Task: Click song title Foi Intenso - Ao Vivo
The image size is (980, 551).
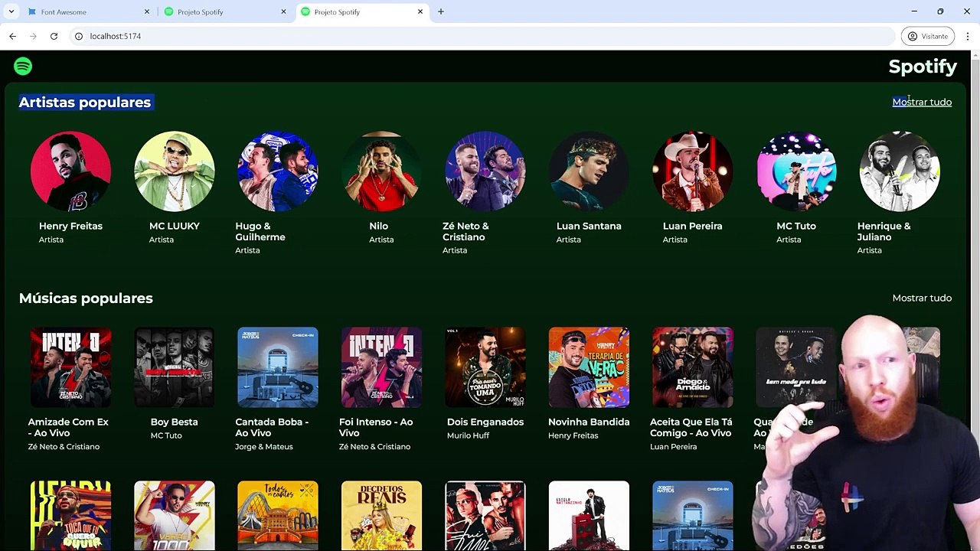Action: (x=376, y=427)
